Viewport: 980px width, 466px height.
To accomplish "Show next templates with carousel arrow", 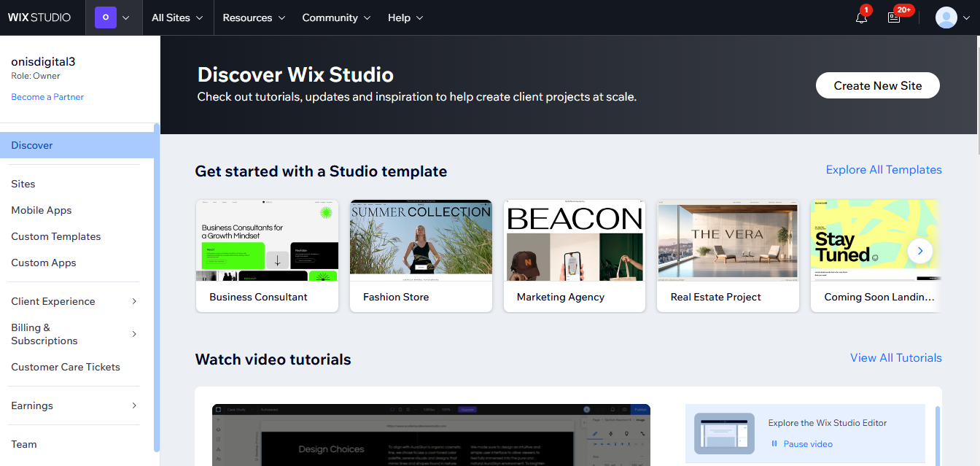I will click(920, 251).
